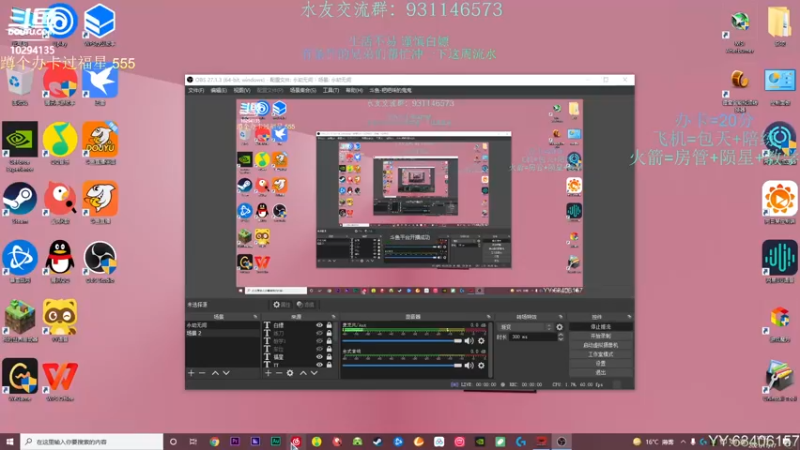Mute the desktop audio track speaker
Image resolution: width=800 pixels, height=450 pixels.
point(469,365)
